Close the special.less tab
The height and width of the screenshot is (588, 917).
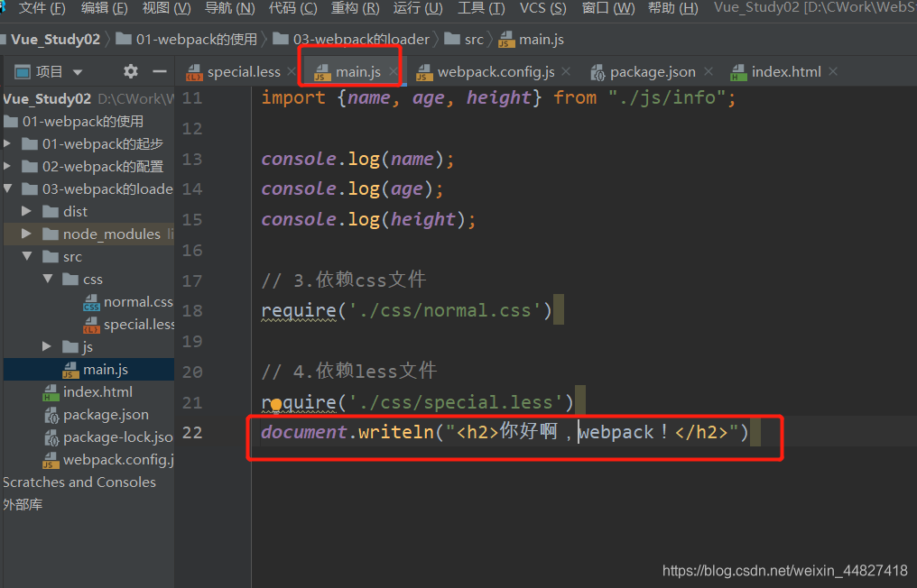point(292,72)
